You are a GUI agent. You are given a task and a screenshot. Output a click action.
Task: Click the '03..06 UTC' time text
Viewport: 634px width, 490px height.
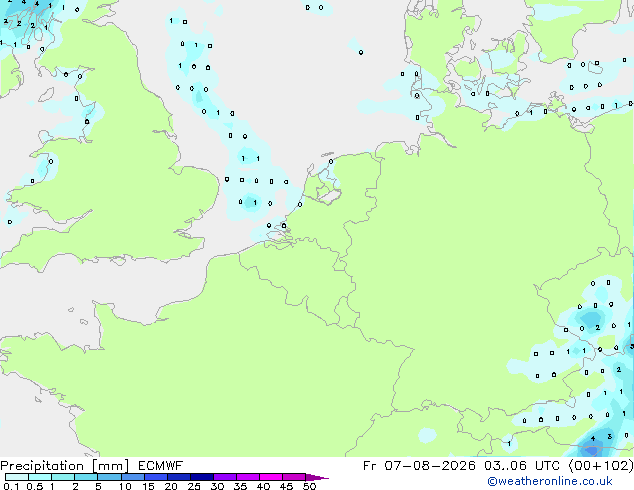(522, 466)
